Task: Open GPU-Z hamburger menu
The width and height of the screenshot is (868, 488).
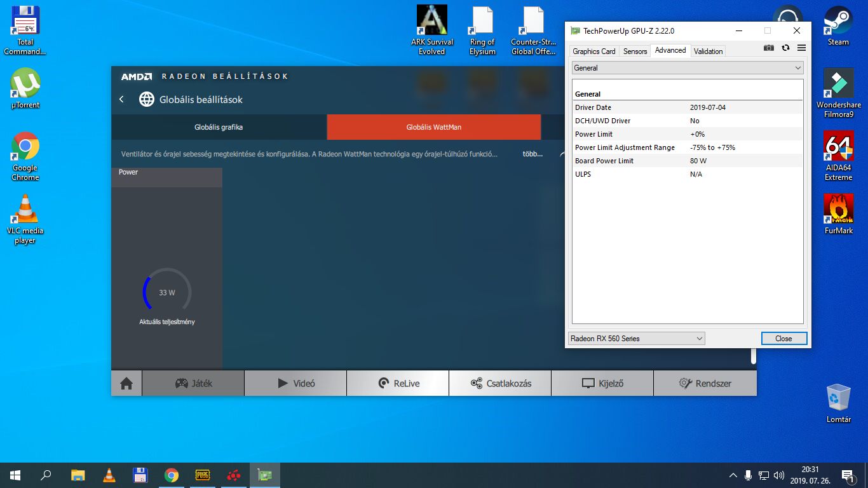Action: coord(801,48)
